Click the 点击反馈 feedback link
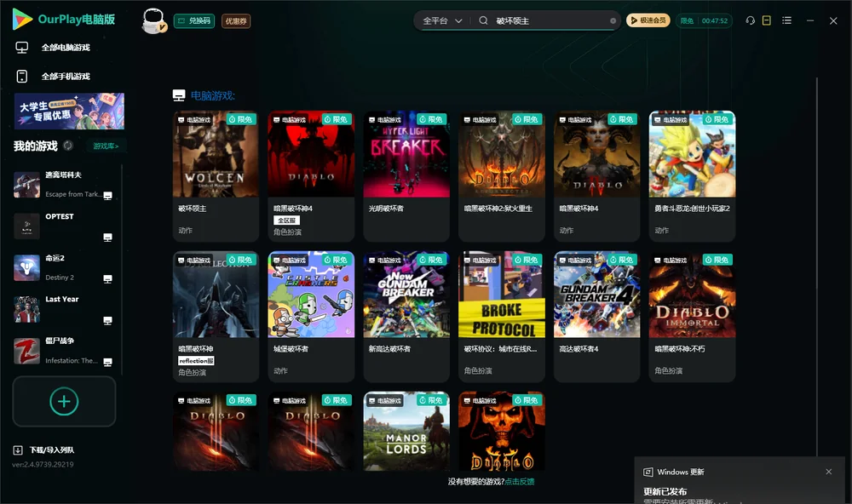The height and width of the screenshot is (504, 852). pos(520,482)
